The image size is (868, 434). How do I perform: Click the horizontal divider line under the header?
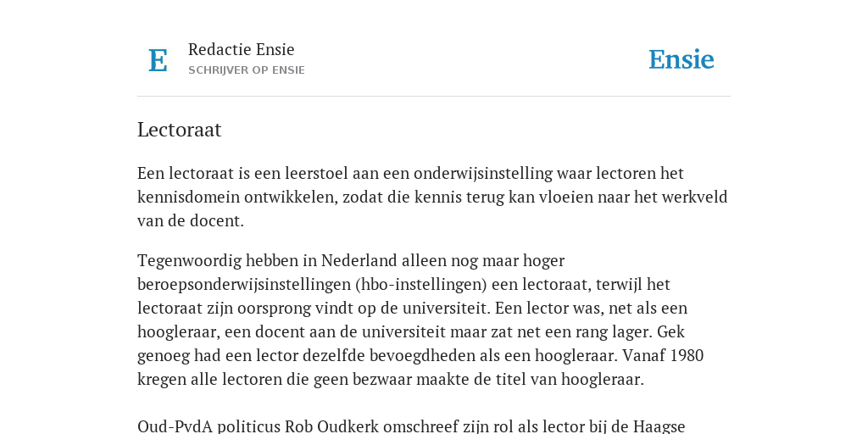point(434,97)
